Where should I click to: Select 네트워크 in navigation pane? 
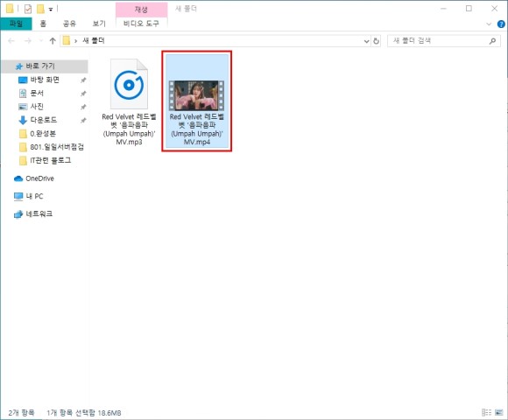coord(39,213)
